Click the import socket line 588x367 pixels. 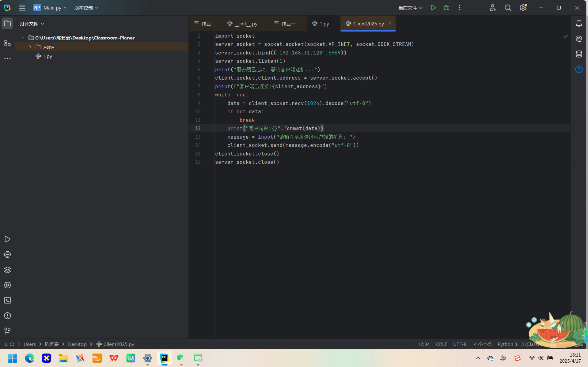coord(235,36)
